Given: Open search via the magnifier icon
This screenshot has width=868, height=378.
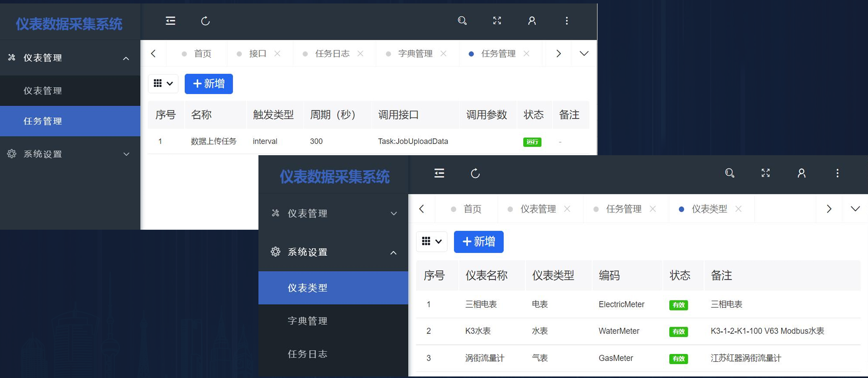Looking at the screenshot, I should coord(462,21).
